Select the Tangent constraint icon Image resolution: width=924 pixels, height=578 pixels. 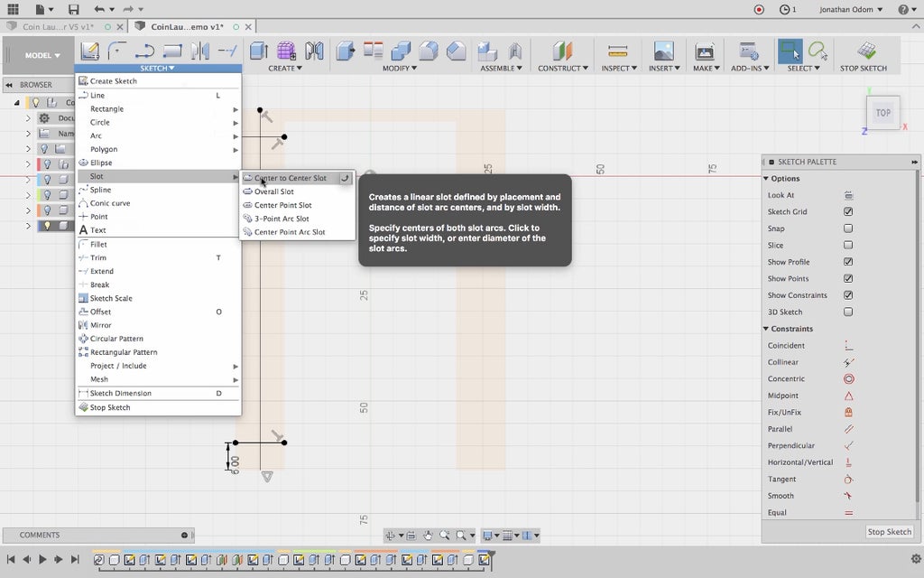[x=848, y=480]
